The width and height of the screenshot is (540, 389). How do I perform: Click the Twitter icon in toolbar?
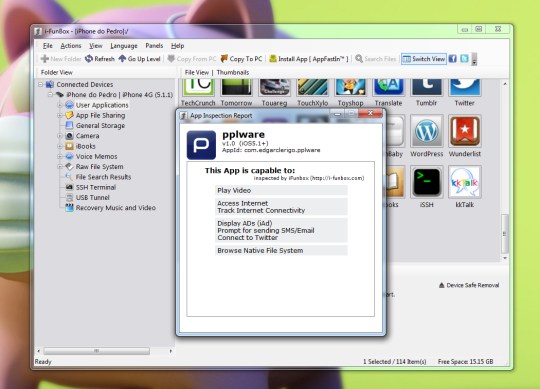pyautogui.click(x=464, y=59)
